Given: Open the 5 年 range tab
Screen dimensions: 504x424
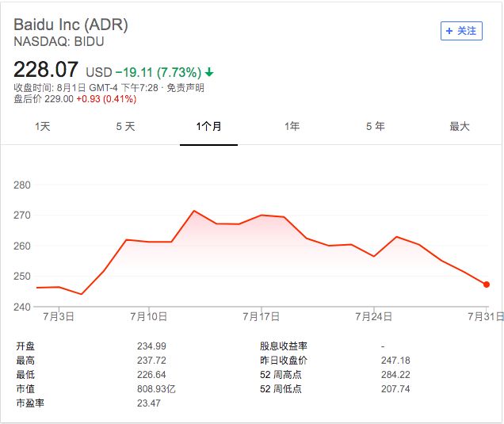Looking at the screenshot, I should tap(375, 127).
